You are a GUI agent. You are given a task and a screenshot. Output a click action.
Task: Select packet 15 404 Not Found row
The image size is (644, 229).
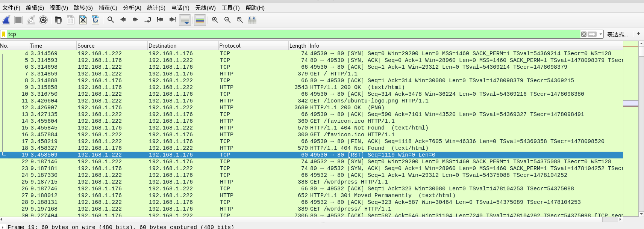[311, 128]
